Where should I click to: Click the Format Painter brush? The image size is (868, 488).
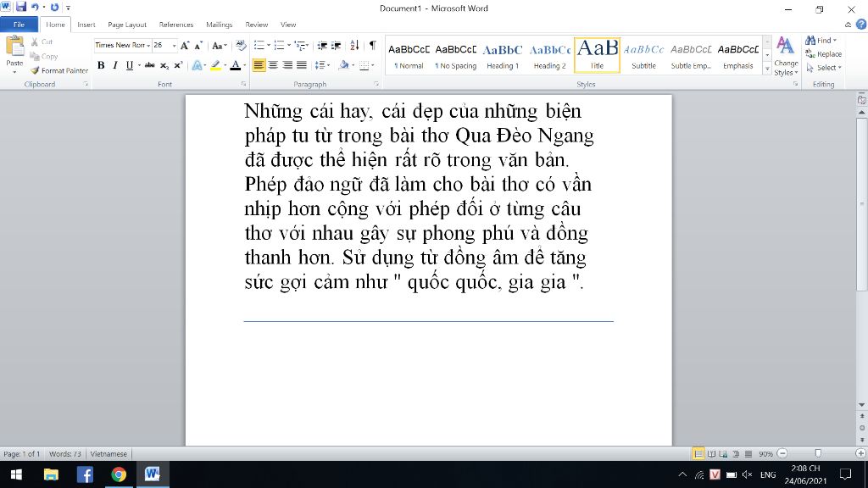35,71
